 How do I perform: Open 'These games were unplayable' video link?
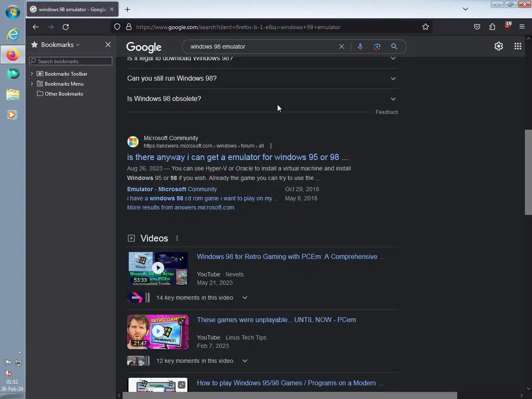click(x=276, y=320)
